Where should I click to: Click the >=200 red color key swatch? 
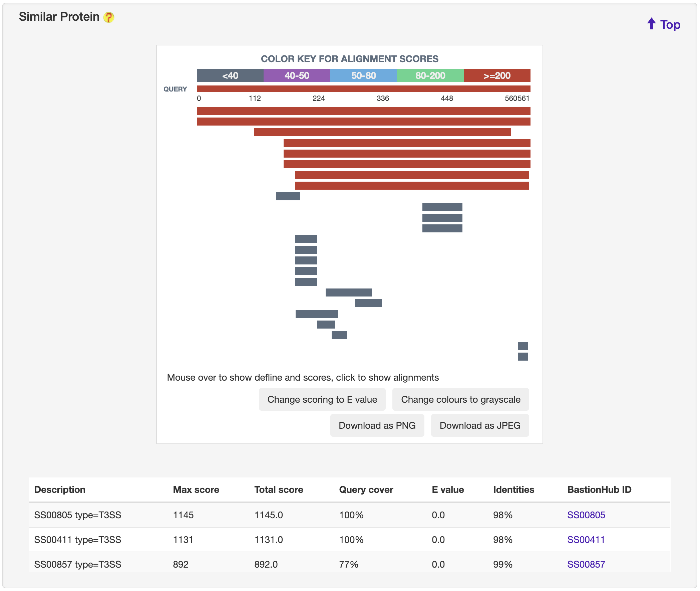497,75
